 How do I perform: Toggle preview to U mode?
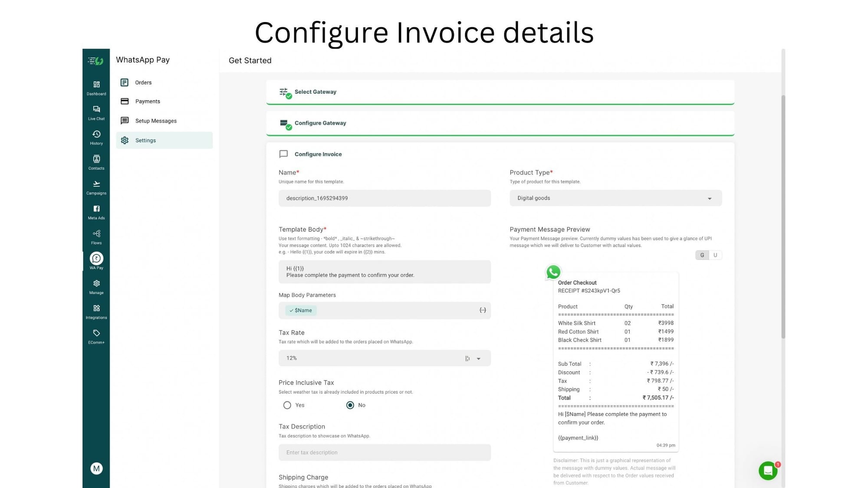(x=715, y=255)
